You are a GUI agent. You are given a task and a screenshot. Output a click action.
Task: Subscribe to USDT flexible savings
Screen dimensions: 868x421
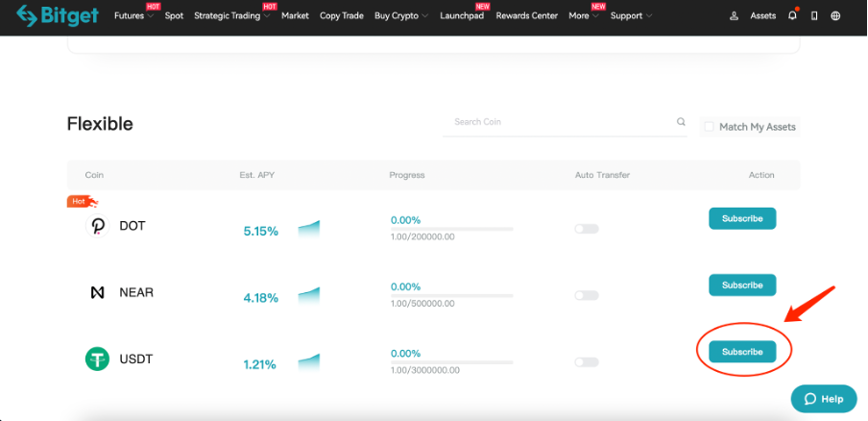pos(742,352)
